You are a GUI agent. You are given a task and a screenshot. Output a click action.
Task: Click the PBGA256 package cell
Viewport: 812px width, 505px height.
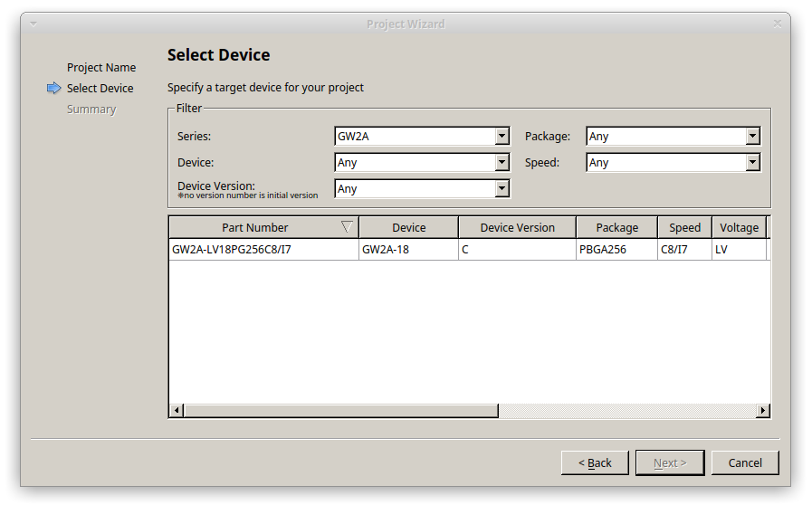click(616, 250)
